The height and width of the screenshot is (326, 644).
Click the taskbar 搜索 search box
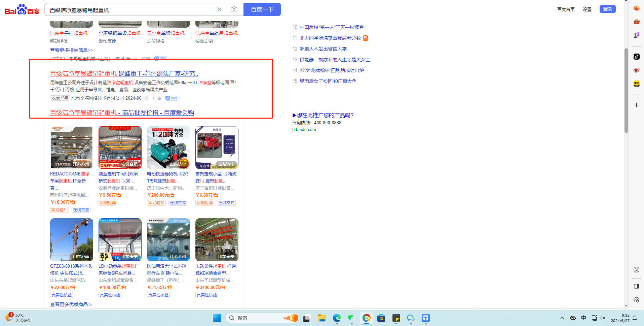(x=262, y=318)
